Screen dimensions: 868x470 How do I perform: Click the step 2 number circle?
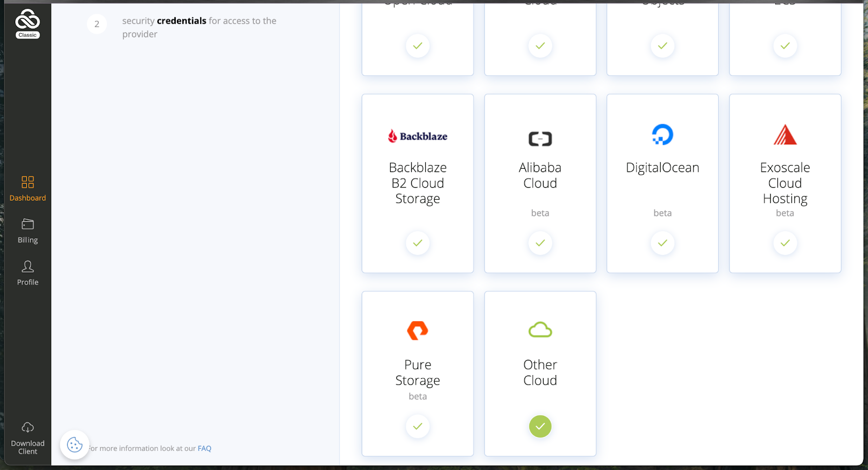[x=97, y=24]
